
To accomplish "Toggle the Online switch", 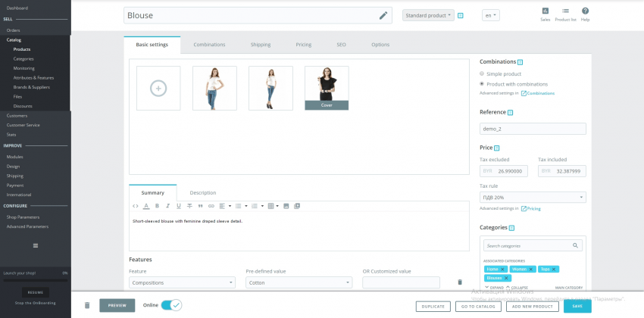I will [171, 305].
